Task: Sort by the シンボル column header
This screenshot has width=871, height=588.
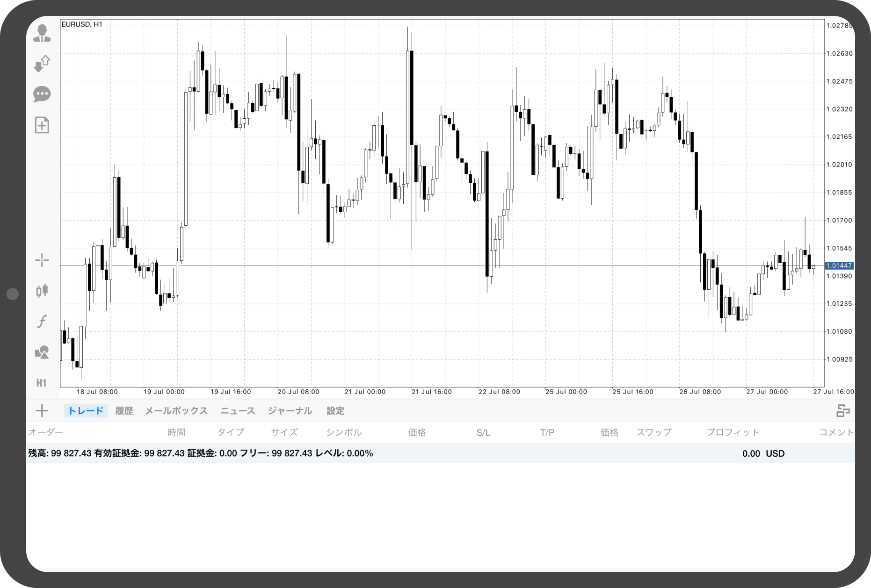Action: 344,432
